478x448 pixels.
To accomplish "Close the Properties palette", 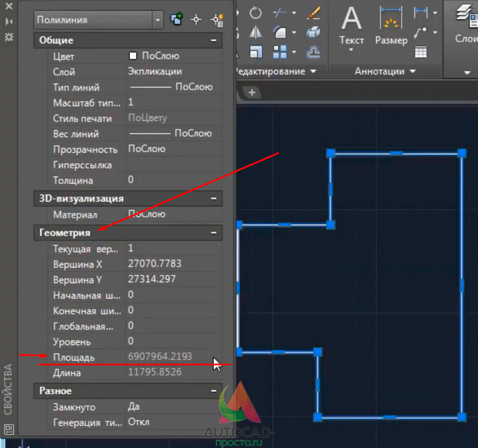I will click(9, 5).
